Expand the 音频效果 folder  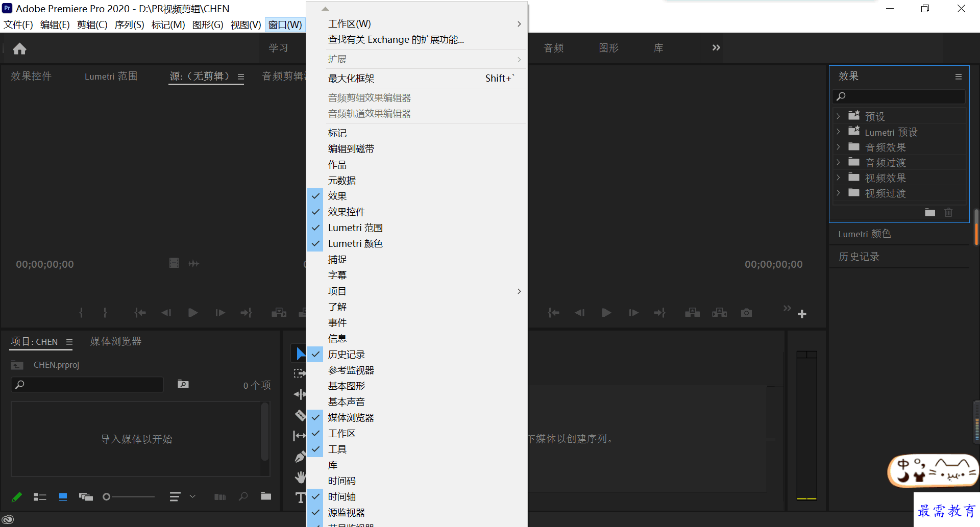(838, 147)
